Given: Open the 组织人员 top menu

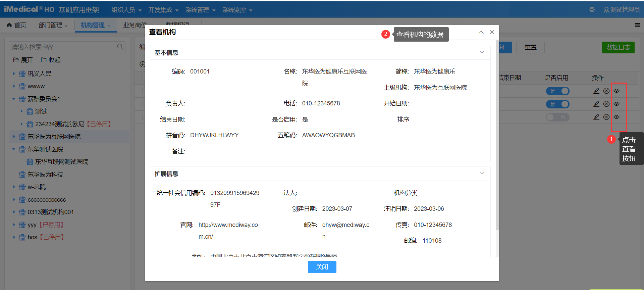Looking at the screenshot, I should click(x=126, y=10).
